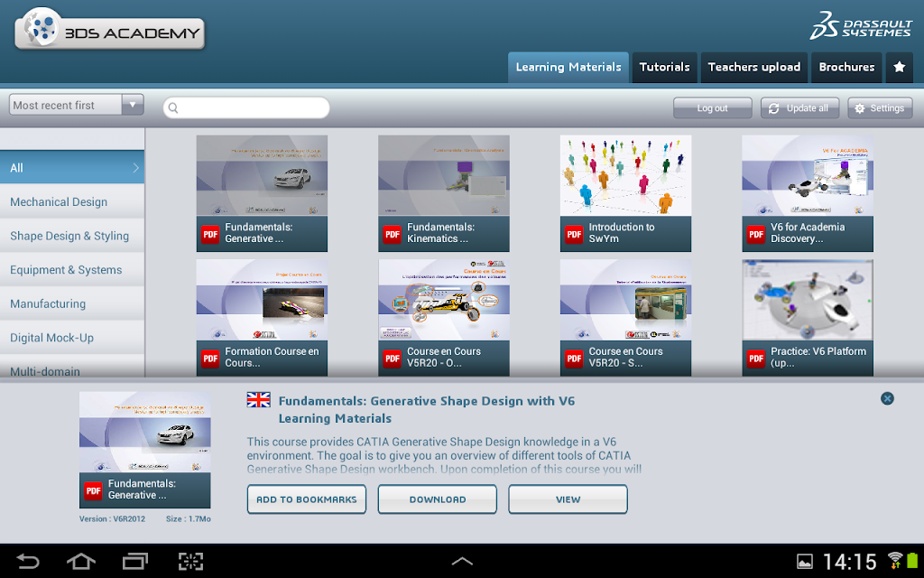Screen dimensions: 924x578
Task: Close the course detail panel
Action: tap(887, 398)
